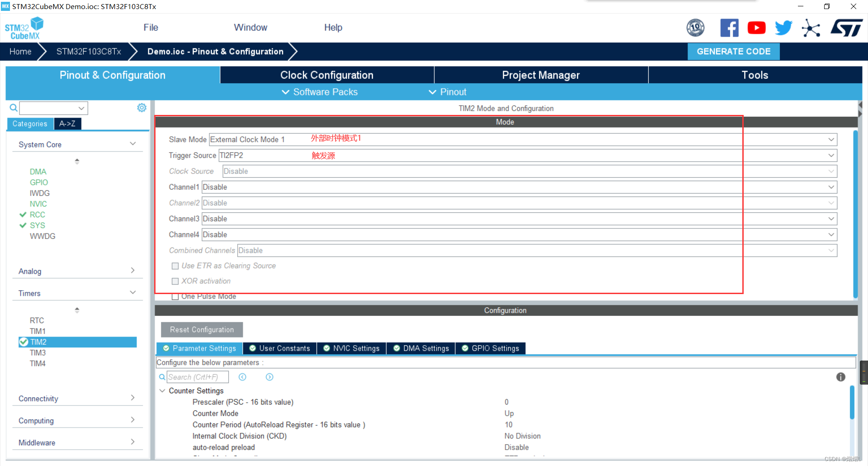Toggle Use ETR as Clearing Source checkbox
The height and width of the screenshot is (466, 868).
pyautogui.click(x=175, y=266)
